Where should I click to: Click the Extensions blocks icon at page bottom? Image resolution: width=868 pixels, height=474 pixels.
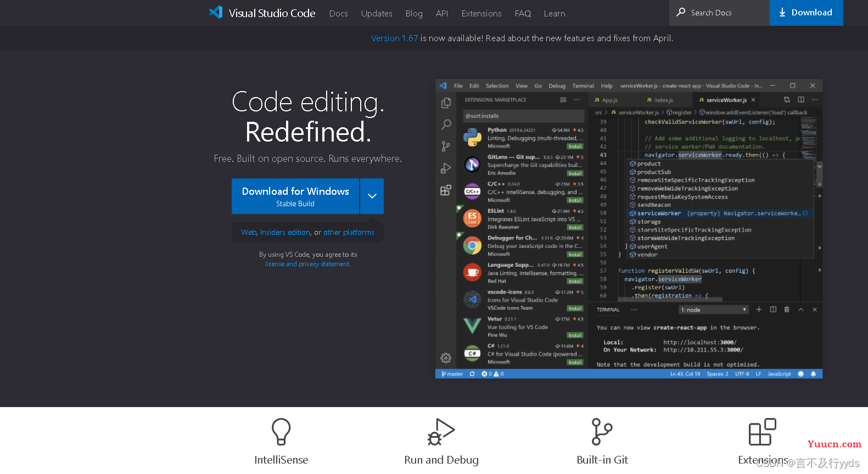pyautogui.click(x=763, y=432)
